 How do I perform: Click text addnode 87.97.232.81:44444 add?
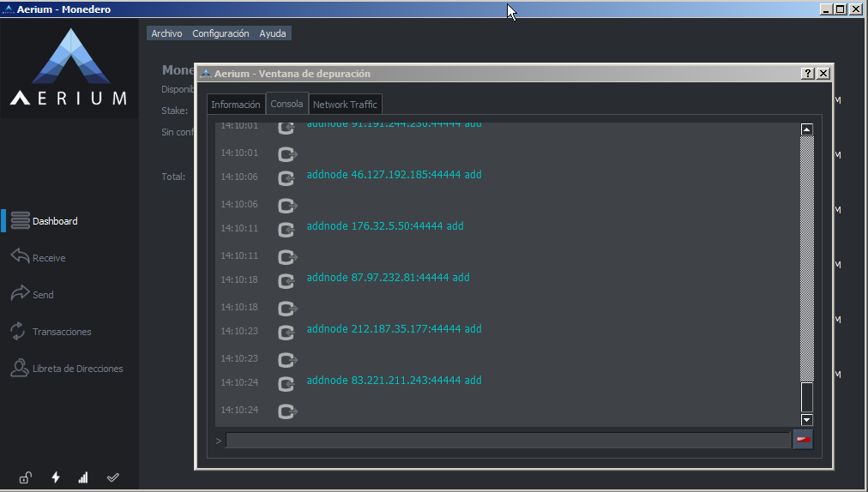coord(388,277)
